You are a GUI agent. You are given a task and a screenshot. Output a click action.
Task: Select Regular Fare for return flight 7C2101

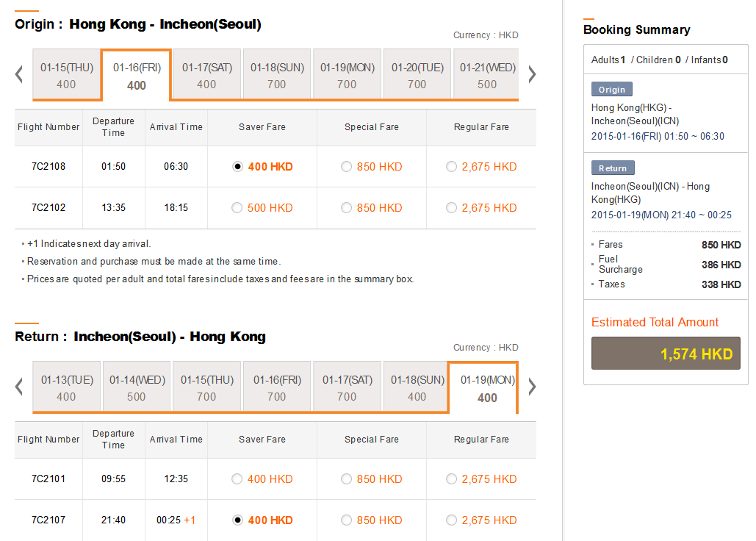(452, 479)
